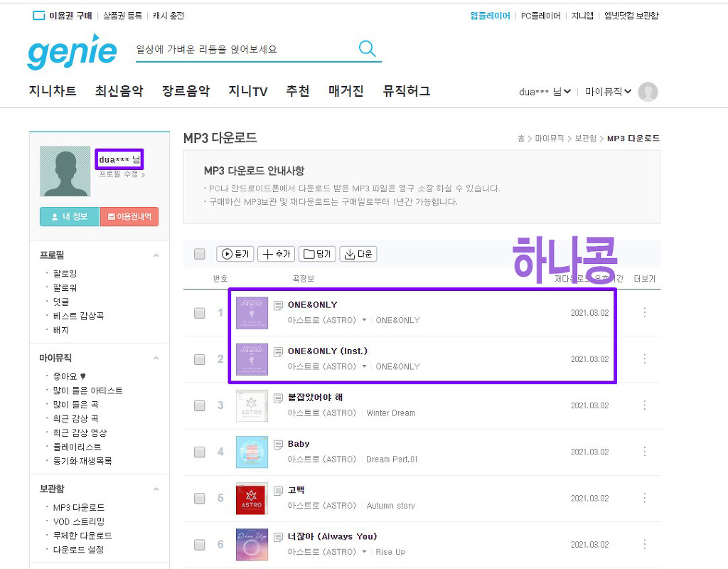
Task: Click the 담기 folder button
Action: [x=317, y=254]
